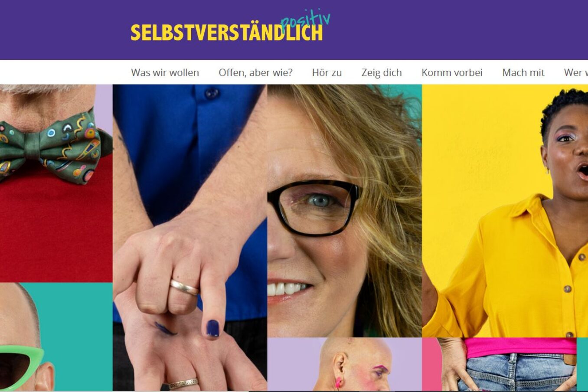Open the partially visible Wer navigation item
Viewport: 588px width, 392px height.
[x=576, y=72]
